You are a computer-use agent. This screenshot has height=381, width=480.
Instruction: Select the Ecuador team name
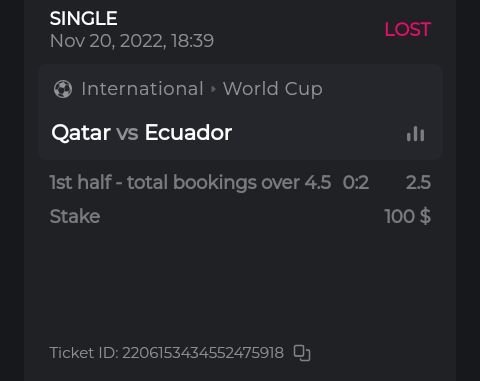pyautogui.click(x=188, y=133)
